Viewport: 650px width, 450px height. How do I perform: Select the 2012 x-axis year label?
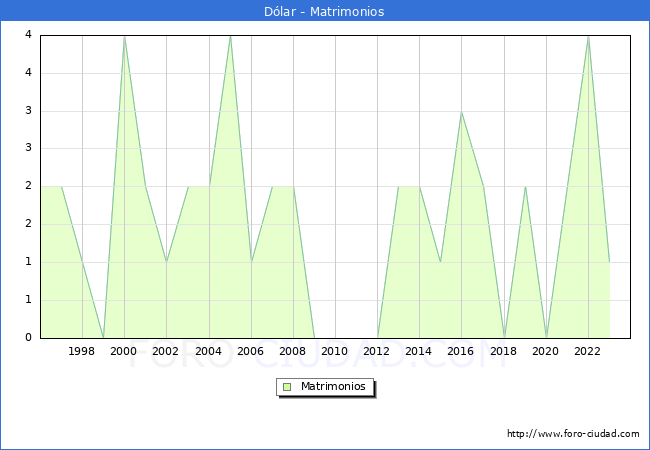click(377, 351)
